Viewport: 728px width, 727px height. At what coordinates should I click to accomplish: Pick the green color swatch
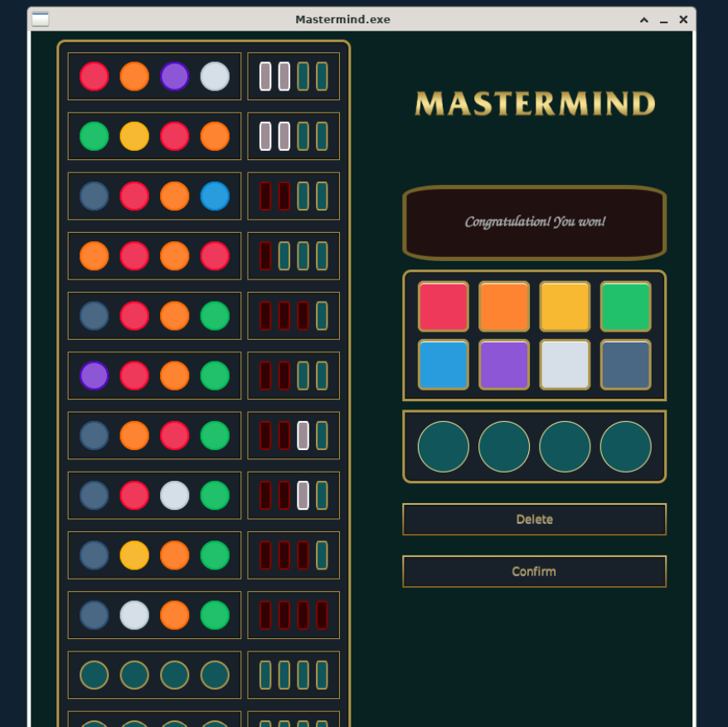pos(625,306)
